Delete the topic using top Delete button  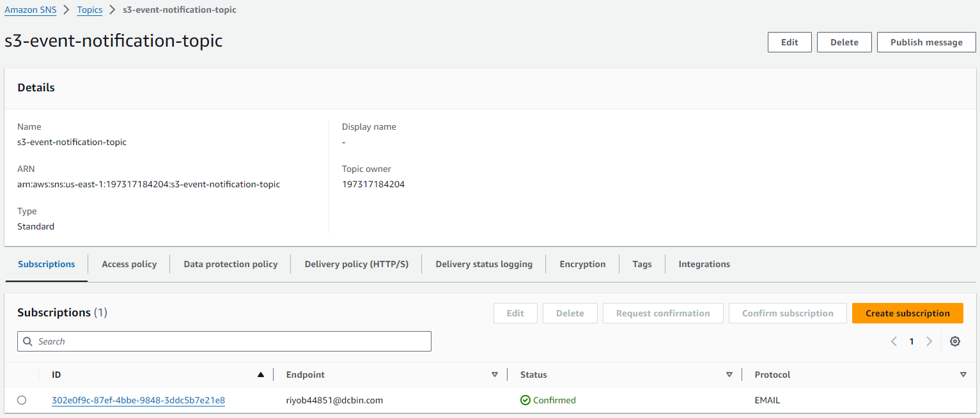point(844,42)
